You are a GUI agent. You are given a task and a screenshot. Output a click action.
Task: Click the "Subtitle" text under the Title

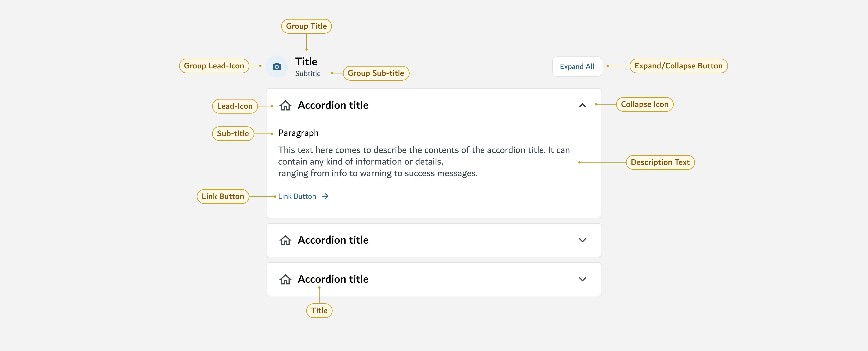(x=308, y=73)
